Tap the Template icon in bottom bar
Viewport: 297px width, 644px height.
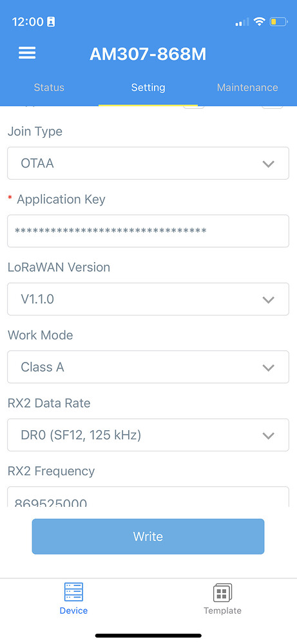(222, 592)
